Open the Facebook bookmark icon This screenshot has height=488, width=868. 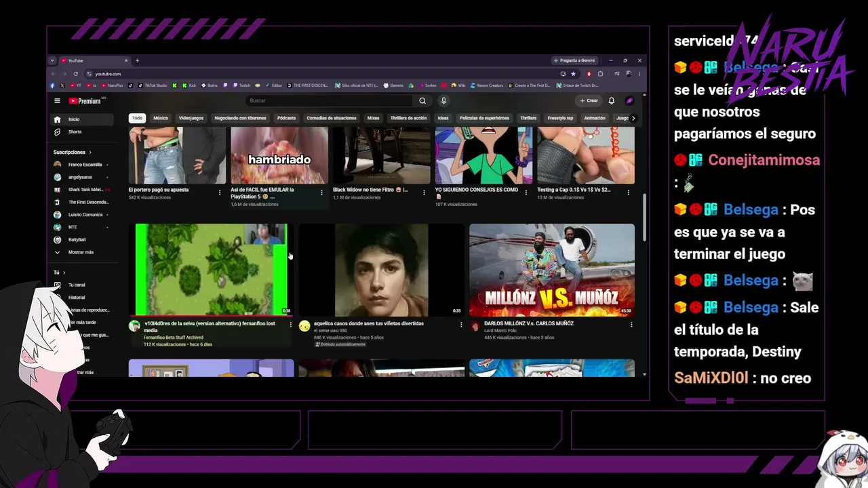(x=53, y=85)
